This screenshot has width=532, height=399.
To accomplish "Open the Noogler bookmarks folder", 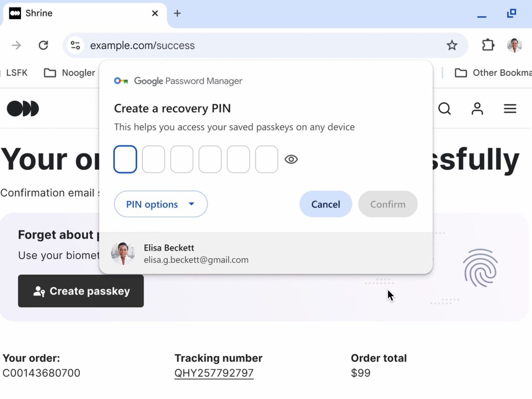I will (70, 73).
